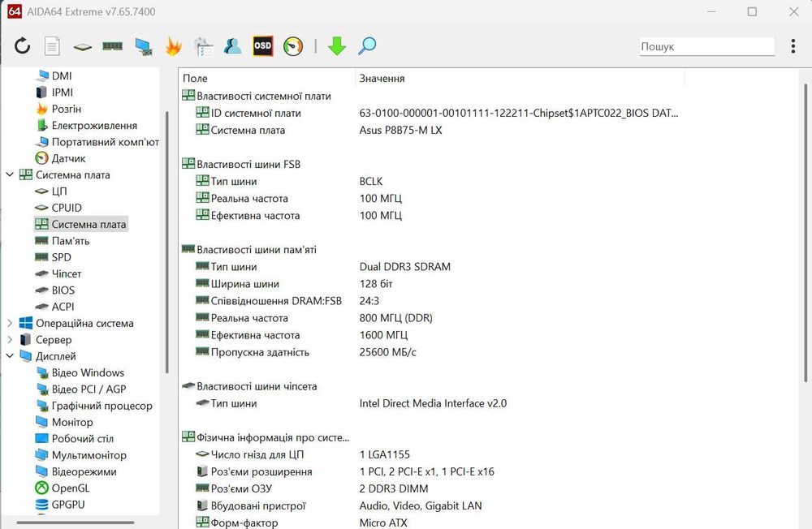
Task: Open Розгін in the tree
Action: pos(58,109)
